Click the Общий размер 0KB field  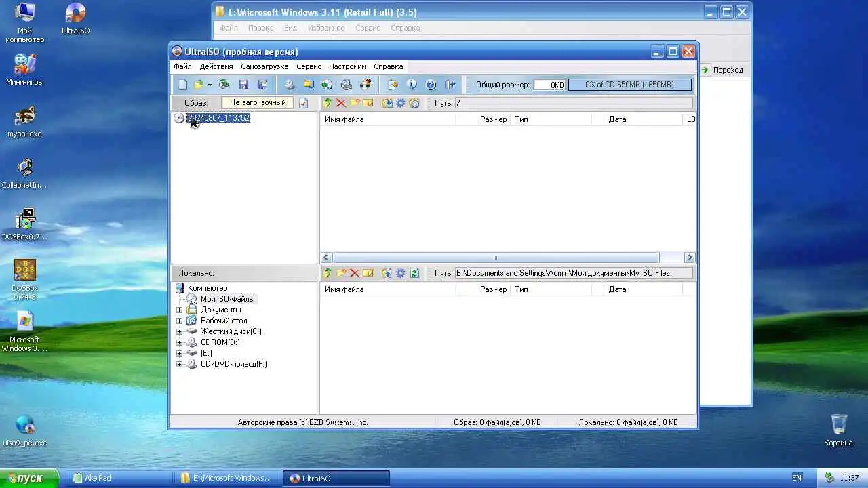[549, 85]
